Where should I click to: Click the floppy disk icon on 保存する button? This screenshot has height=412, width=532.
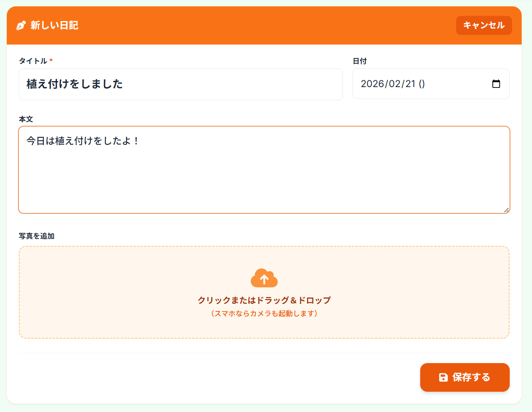tap(443, 377)
